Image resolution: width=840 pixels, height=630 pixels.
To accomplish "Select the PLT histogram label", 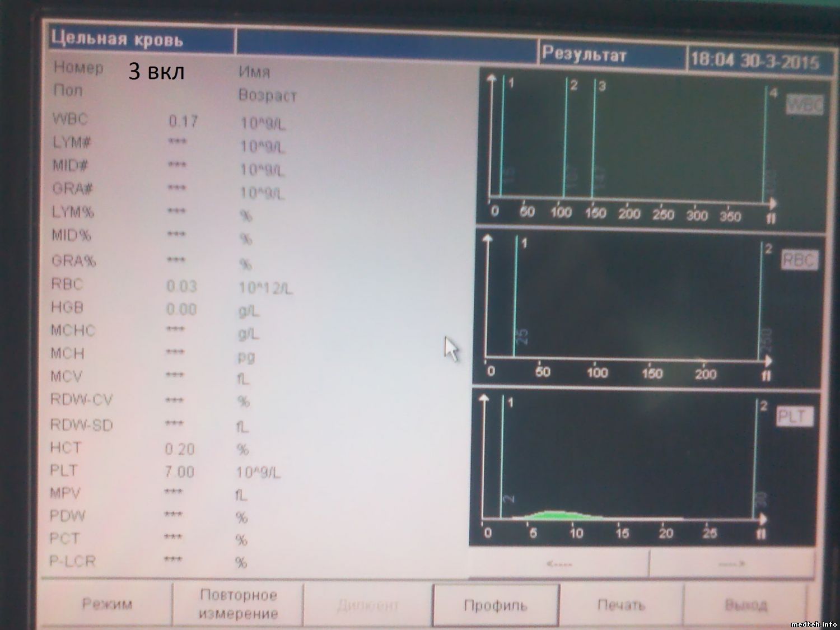I will click(x=794, y=417).
